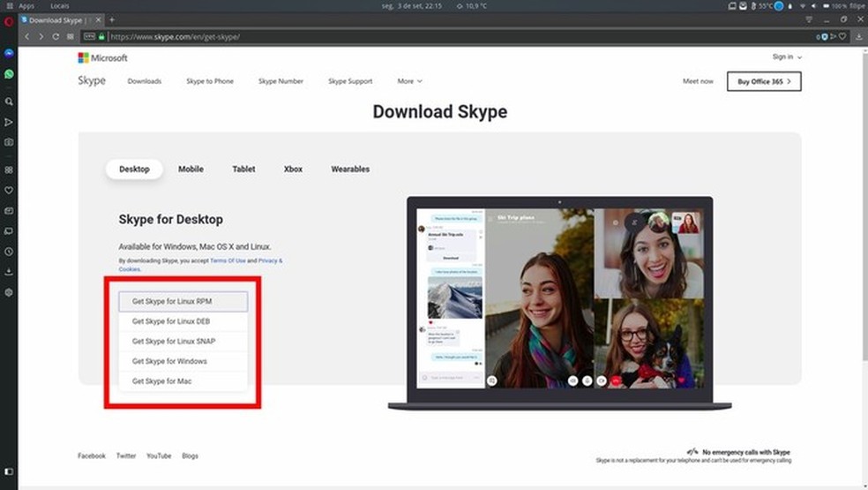Open a new browser tab

(x=112, y=20)
